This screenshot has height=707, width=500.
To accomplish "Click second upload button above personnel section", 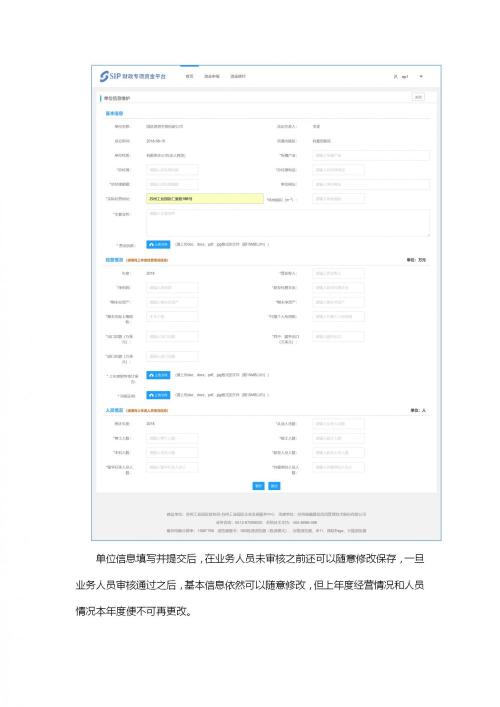I will coord(158,395).
